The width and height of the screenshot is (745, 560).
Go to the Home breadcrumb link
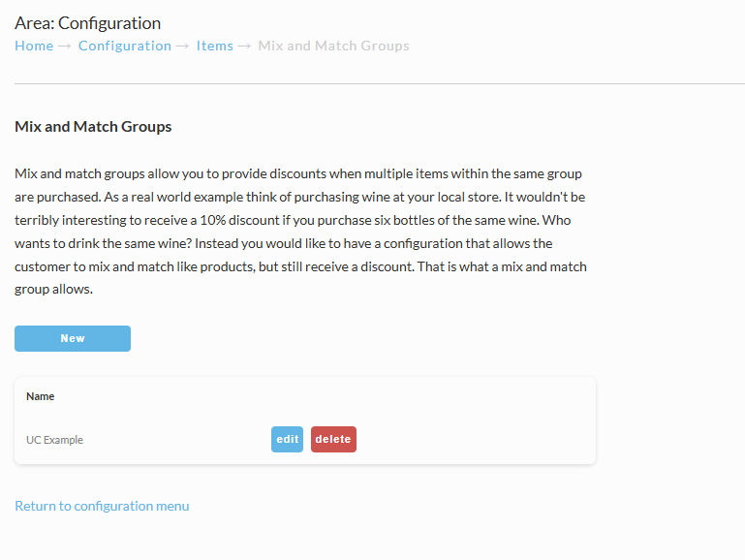(x=34, y=47)
